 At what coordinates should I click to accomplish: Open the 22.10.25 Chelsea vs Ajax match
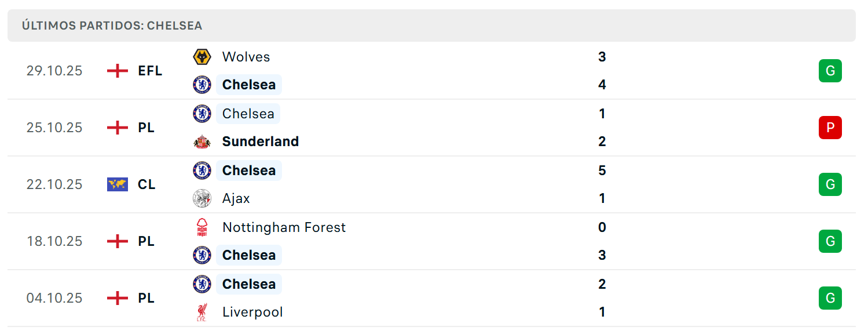coord(431,184)
